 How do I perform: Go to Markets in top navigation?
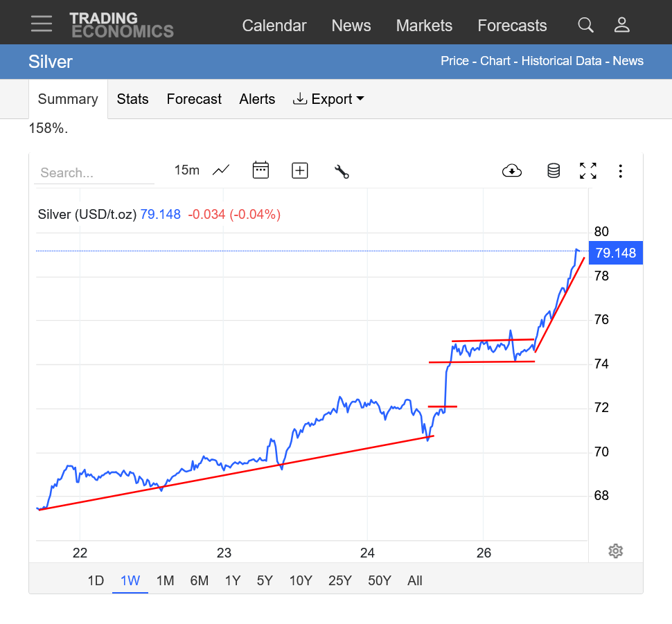click(424, 26)
